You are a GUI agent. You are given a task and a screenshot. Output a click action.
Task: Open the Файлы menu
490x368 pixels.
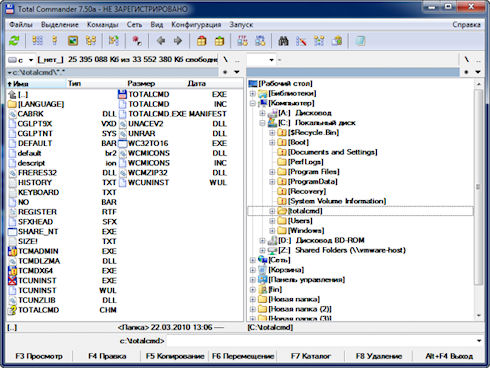click(x=21, y=25)
